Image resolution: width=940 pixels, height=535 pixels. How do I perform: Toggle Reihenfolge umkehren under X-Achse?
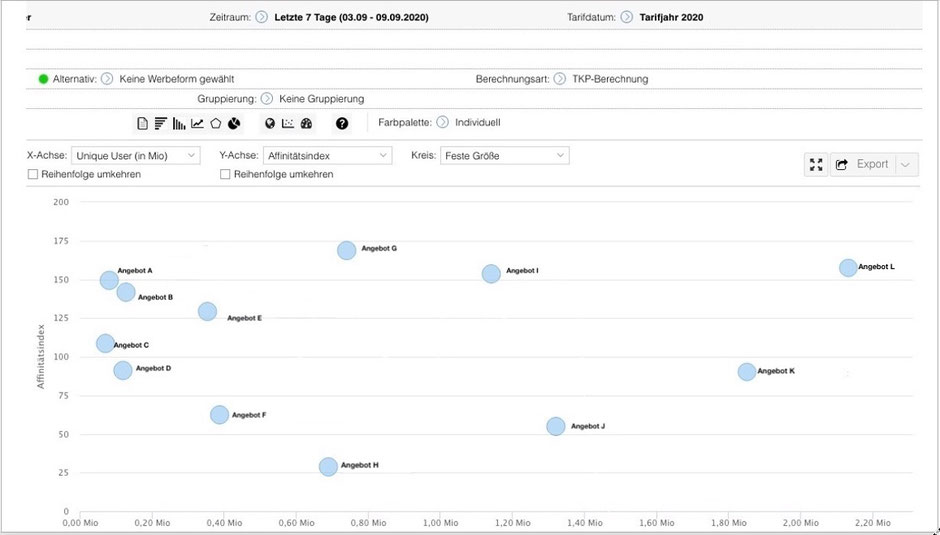click(33, 174)
